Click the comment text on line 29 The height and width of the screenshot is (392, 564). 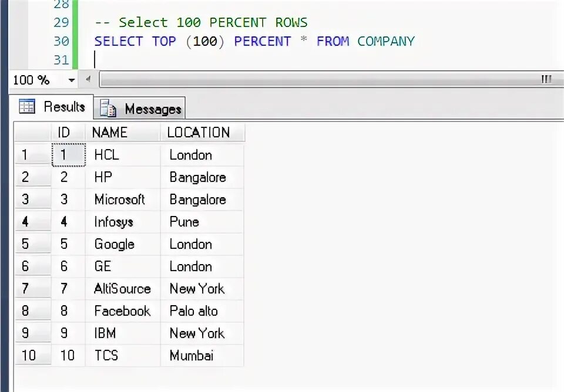pyautogui.click(x=201, y=23)
